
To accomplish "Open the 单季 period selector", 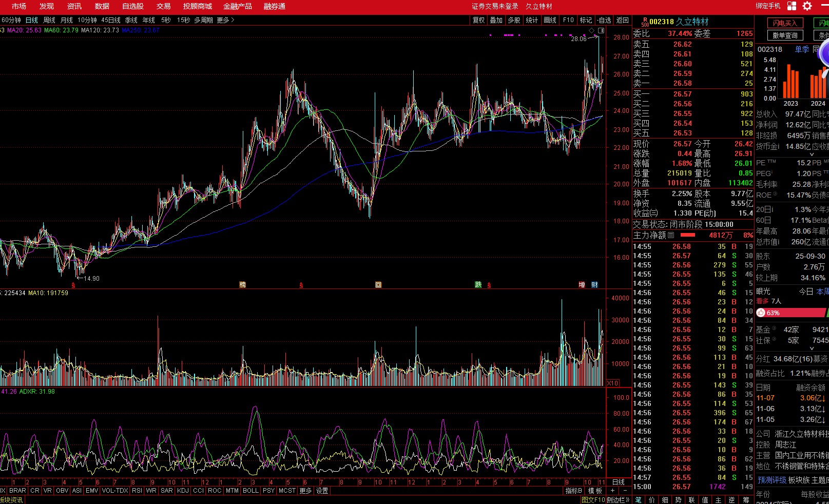I will tap(802, 49).
